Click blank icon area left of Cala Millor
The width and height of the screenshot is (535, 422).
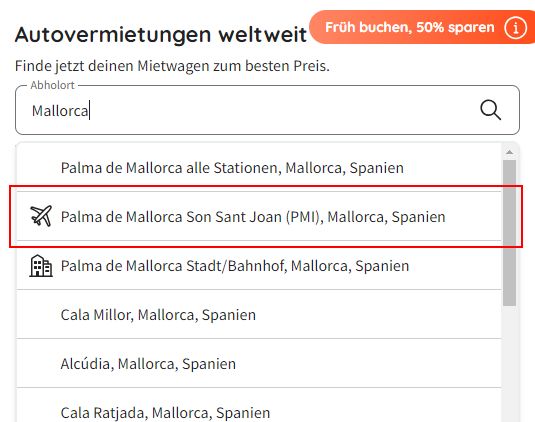[x=41, y=315]
